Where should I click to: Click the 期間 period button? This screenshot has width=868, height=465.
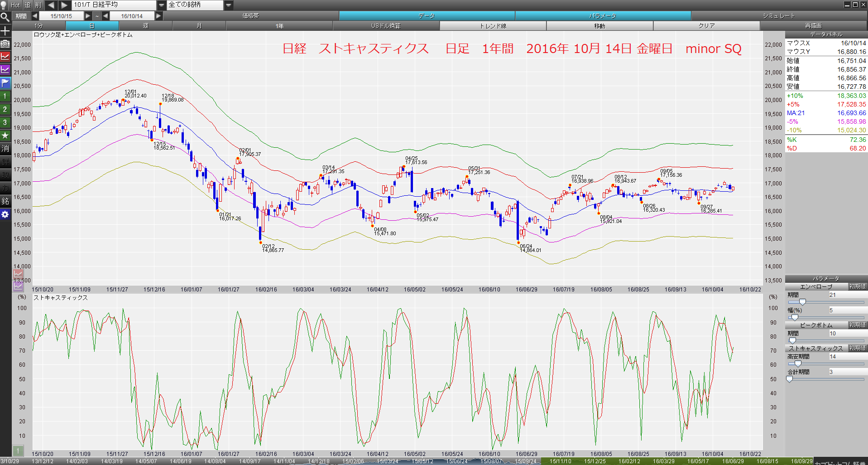pos(21,16)
